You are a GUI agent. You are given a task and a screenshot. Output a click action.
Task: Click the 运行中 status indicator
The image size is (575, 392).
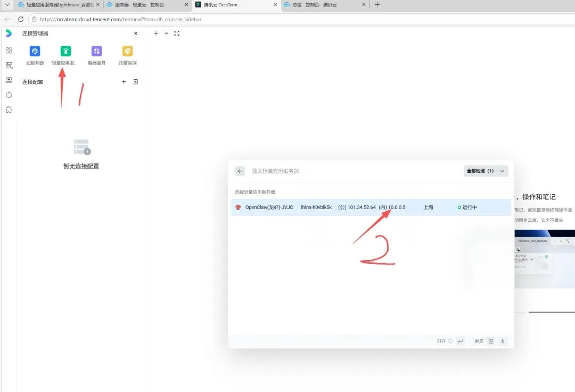tap(467, 207)
